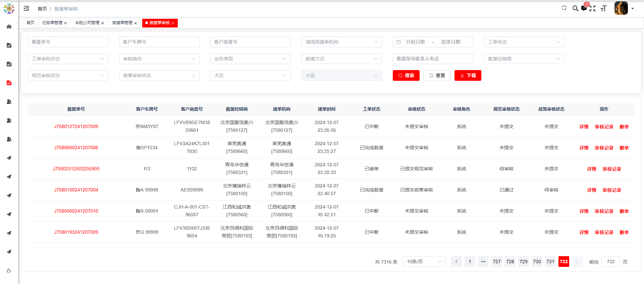Screen dimensions: 644x284
Task: Open the dashboard gauge icon in sidebar
Action: tap(9, 26)
